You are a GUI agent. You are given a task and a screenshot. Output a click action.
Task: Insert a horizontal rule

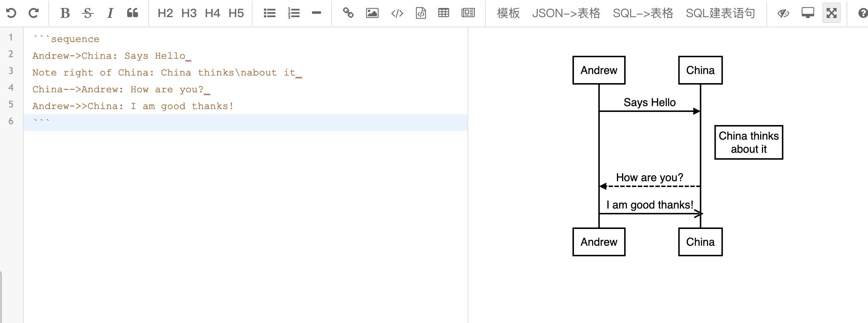pyautogui.click(x=316, y=13)
